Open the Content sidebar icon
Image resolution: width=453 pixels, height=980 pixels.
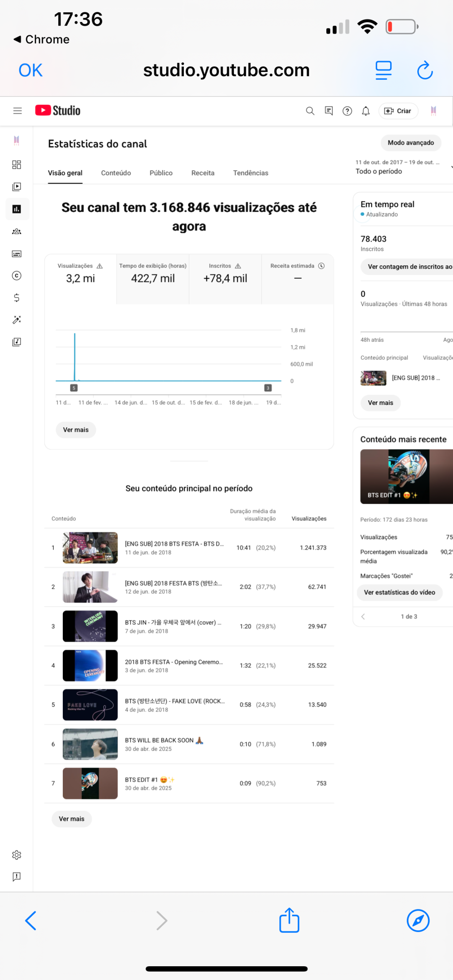(x=16, y=187)
